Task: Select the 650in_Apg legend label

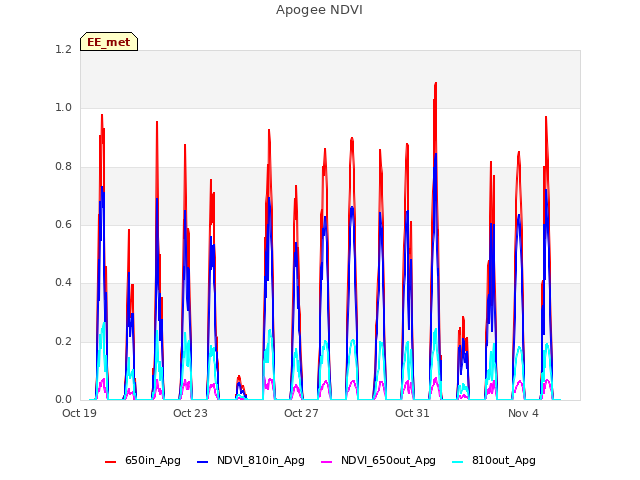Action: (153, 460)
